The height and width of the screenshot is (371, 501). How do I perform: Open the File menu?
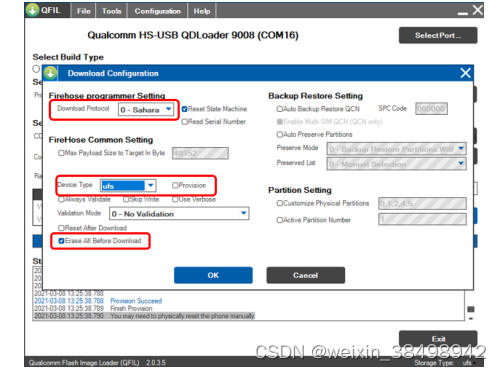(83, 11)
